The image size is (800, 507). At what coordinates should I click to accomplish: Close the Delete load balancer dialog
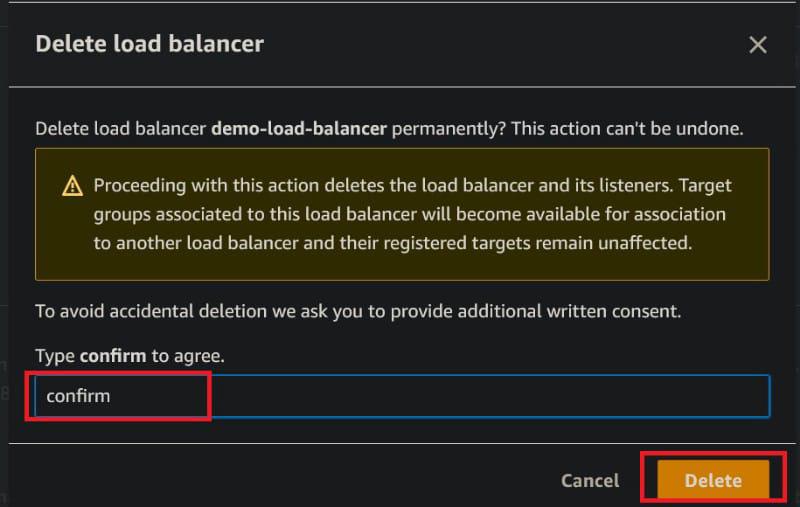(x=758, y=44)
